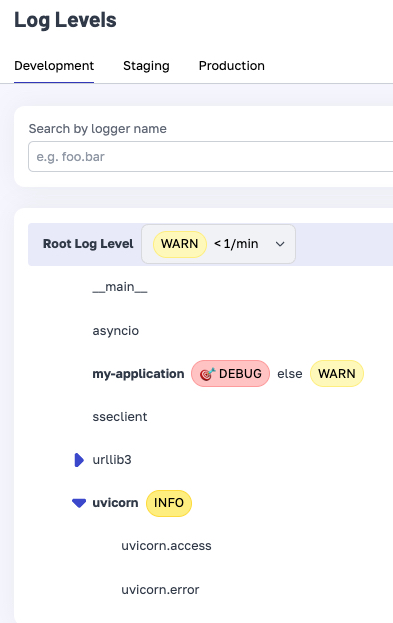Viewport: 393px width, 623px height.
Task: Click the '< 1/min' rate text
Action: pyautogui.click(x=236, y=244)
